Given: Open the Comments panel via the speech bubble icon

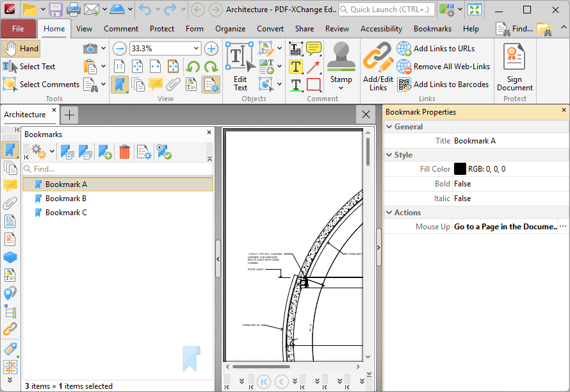Looking at the screenshot, I should coord(10,186).
